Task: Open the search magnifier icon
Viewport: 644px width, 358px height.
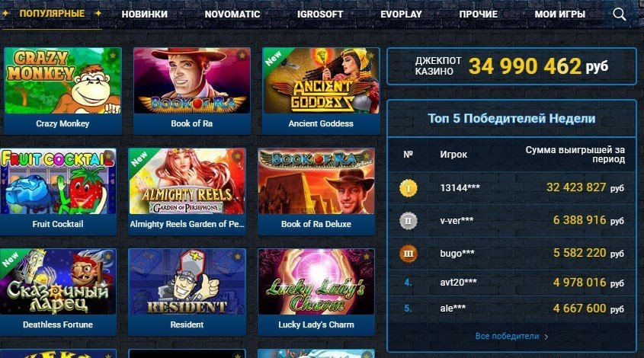Action: tap(620, 14)
